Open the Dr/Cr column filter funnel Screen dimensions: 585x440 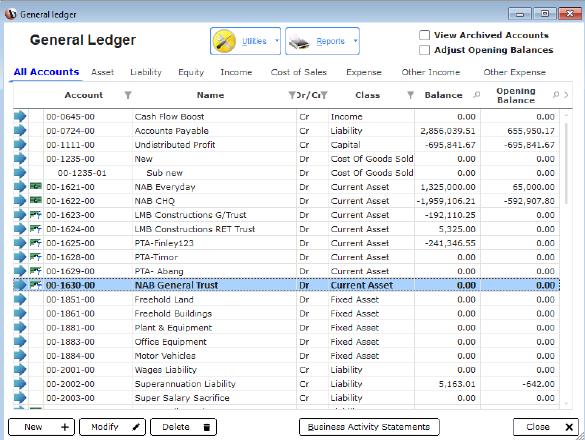(x=325, y=95)
